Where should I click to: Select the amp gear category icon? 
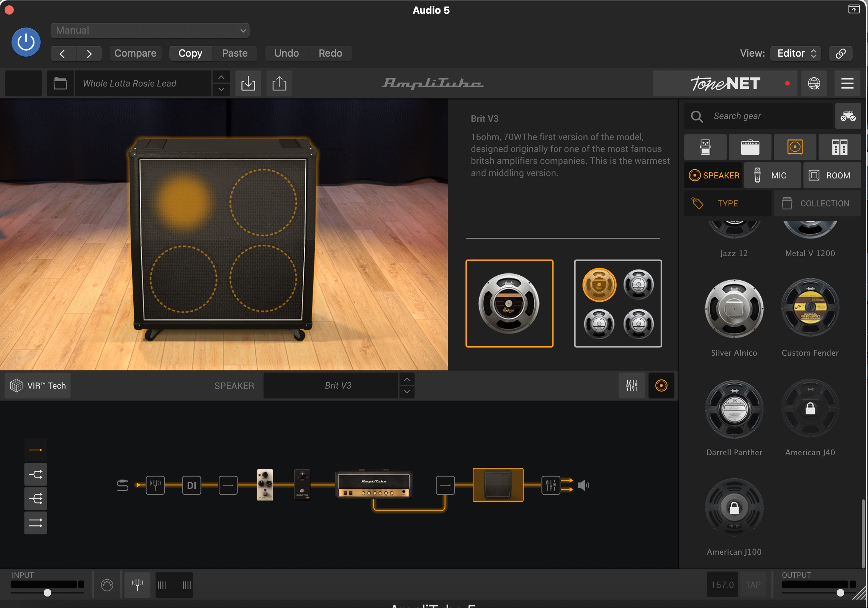[x=750, y=147]
